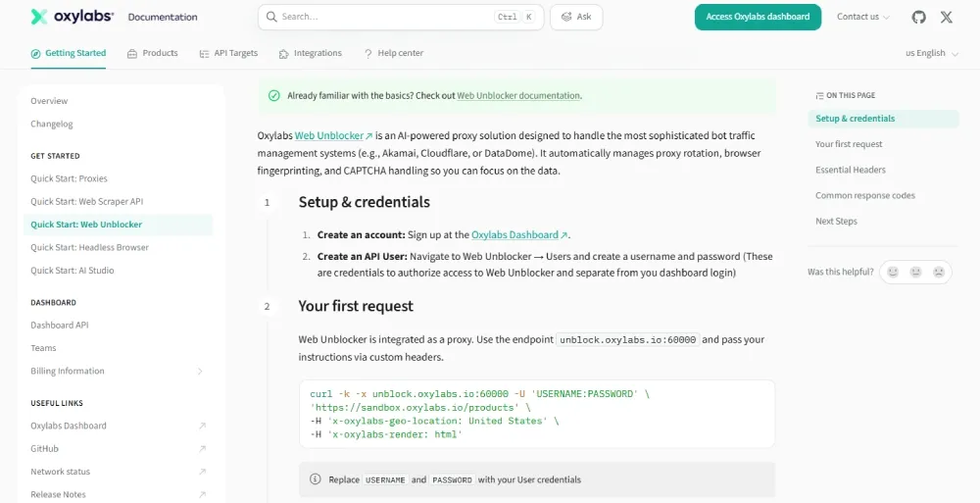
Task: Switch to the Products tab
Action: 153,53
